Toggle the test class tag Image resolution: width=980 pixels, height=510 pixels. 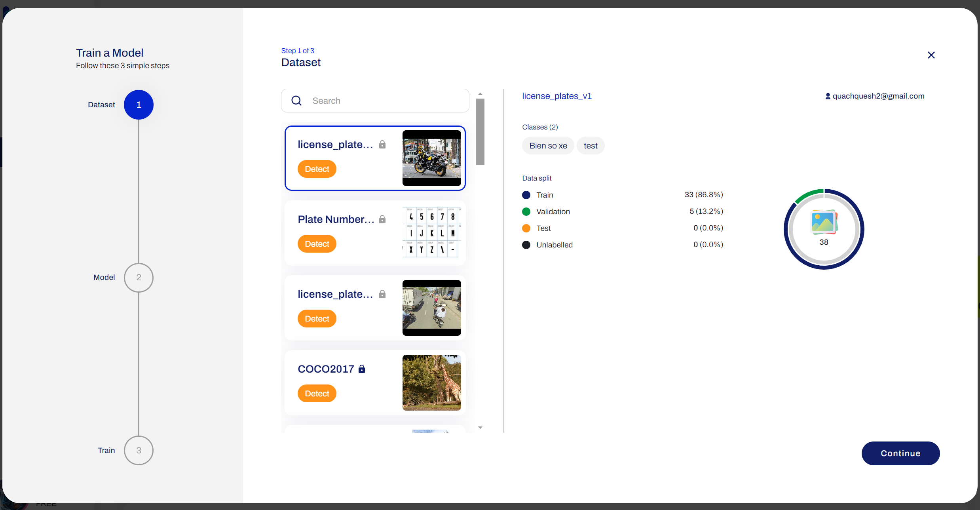[590, 145]
